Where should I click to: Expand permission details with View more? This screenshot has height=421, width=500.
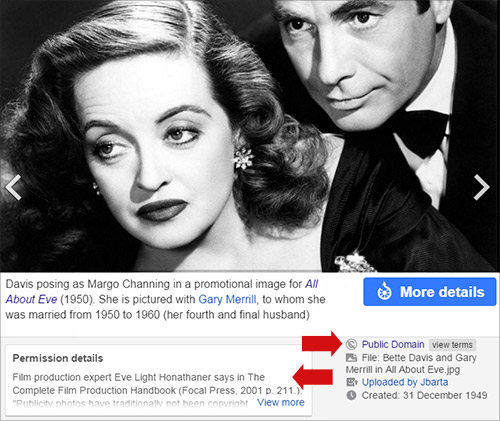click(x=281, y=402)
